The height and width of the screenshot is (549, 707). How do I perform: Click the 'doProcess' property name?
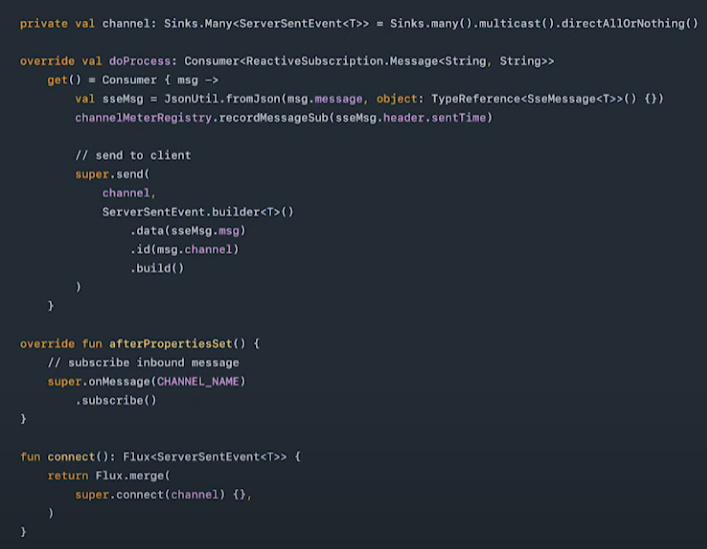click(140, 61)
